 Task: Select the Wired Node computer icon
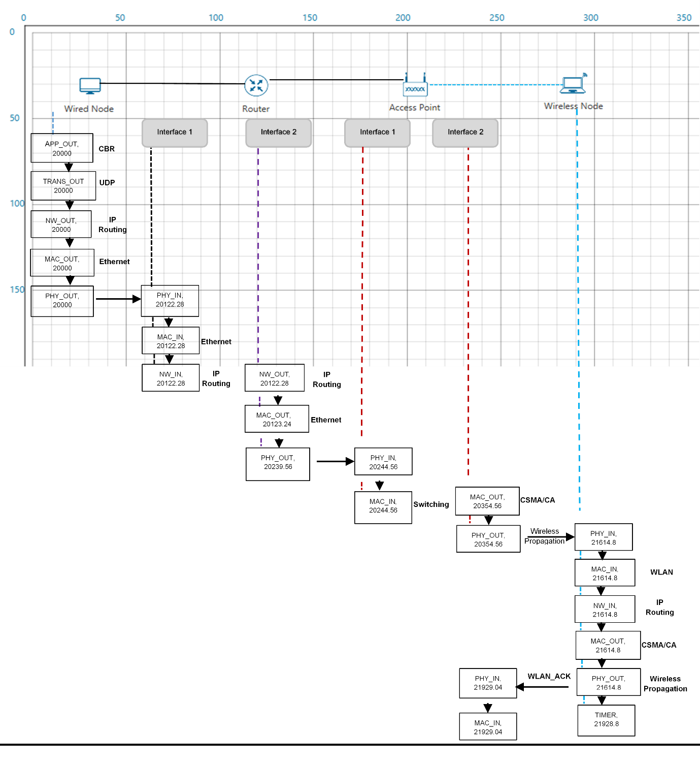tap(90, 86)
